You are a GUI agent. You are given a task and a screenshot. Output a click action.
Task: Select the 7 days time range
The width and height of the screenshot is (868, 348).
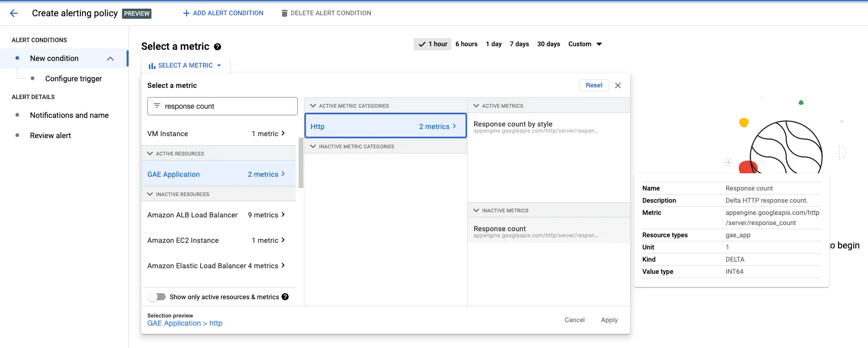tap(519, 44)
